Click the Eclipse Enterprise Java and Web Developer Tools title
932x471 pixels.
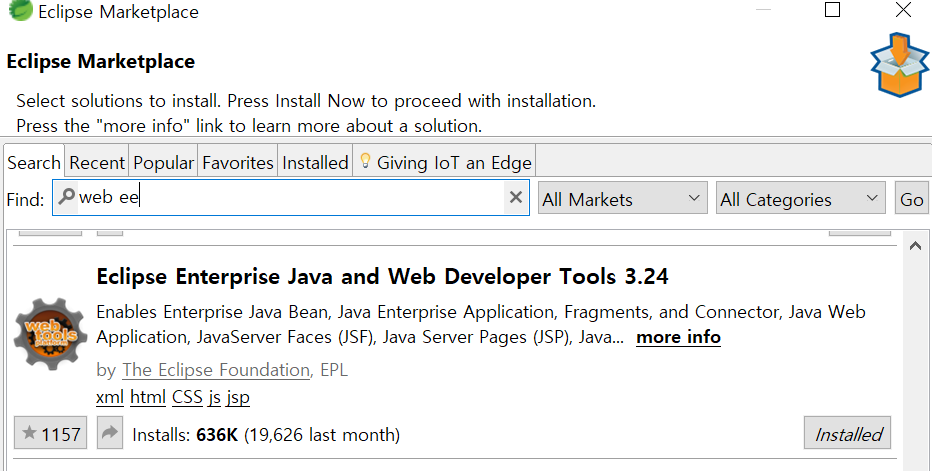pyautogui.click(x=382, y=277)
